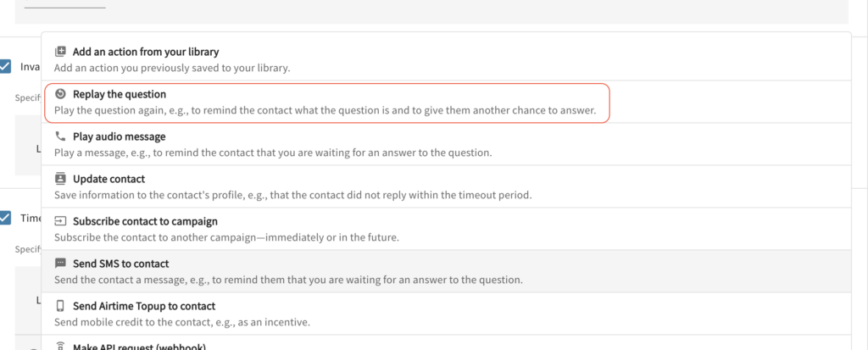
Task: Click the Add from library icon
Action: (60, 52)
